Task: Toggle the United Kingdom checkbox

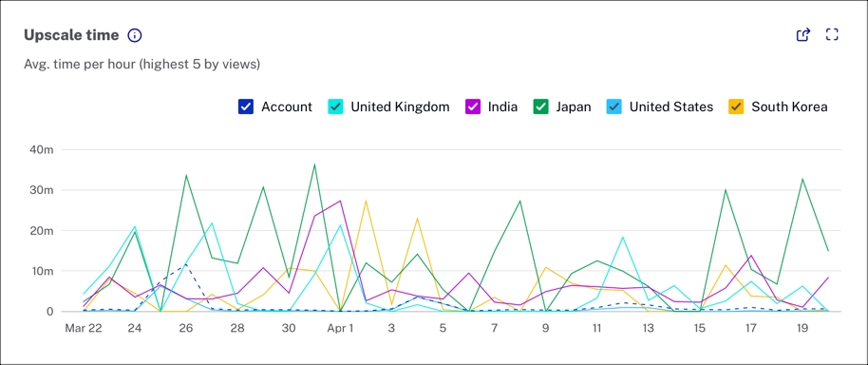Action: (335, 106)
